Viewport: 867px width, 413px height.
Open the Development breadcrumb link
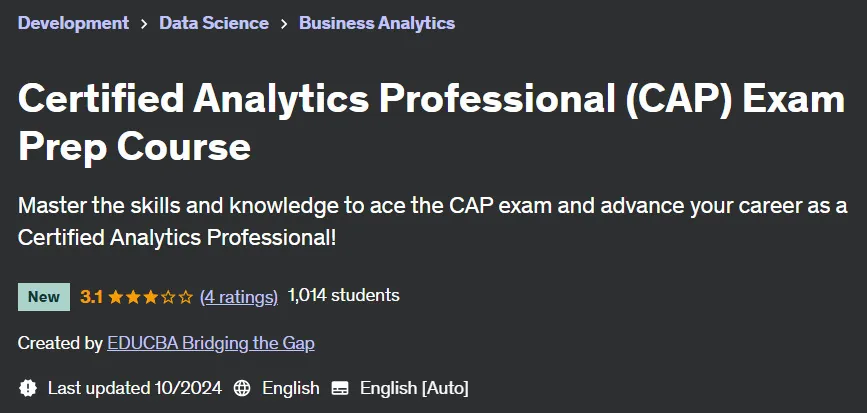click(x=73, y=23)
